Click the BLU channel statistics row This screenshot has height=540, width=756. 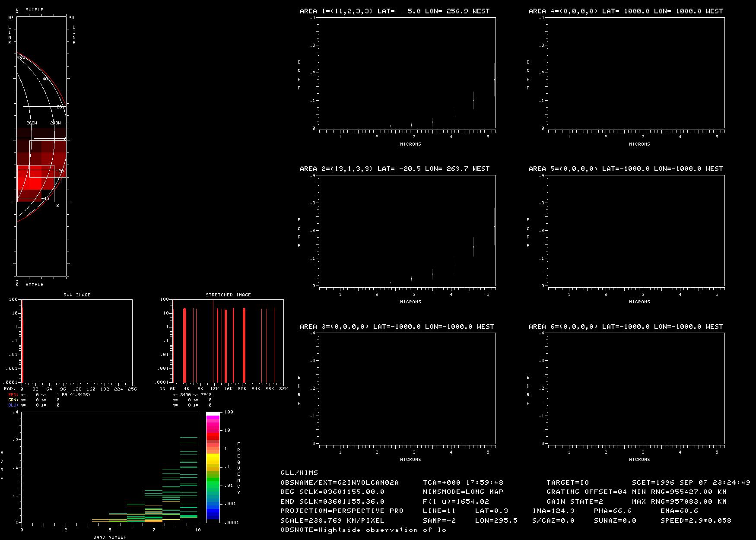click(34, 405)
